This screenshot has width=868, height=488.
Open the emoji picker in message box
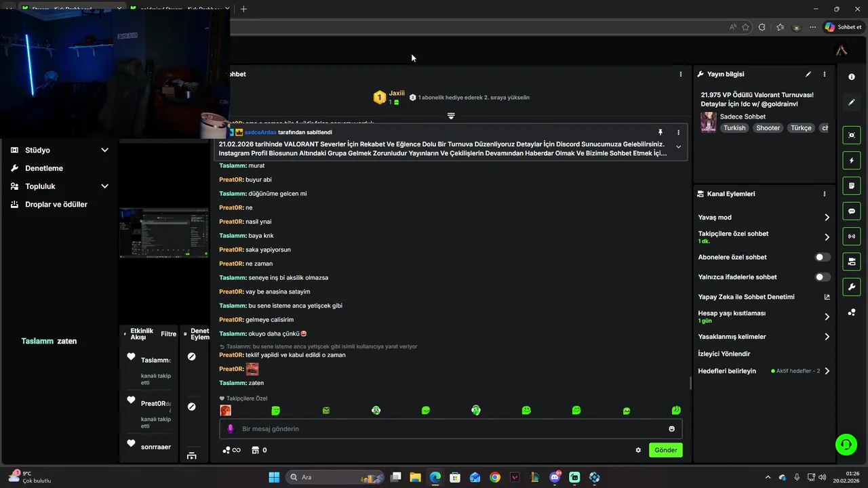(672, 428)
